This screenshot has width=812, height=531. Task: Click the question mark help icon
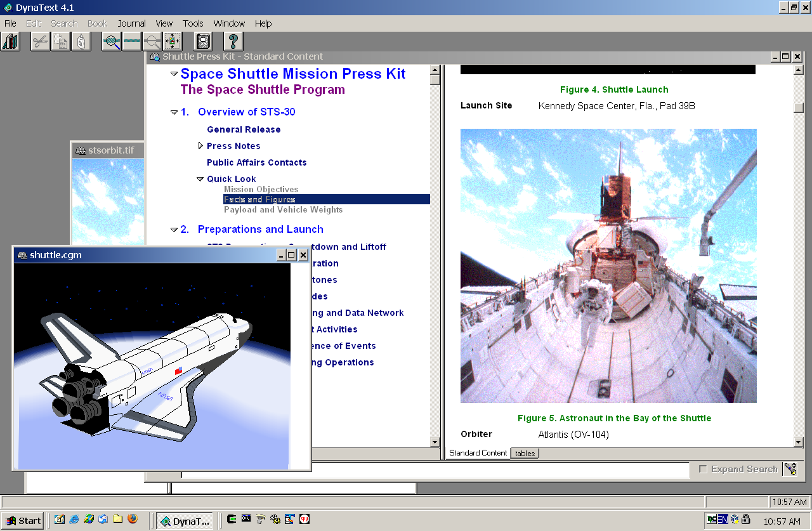pos(233,42)
